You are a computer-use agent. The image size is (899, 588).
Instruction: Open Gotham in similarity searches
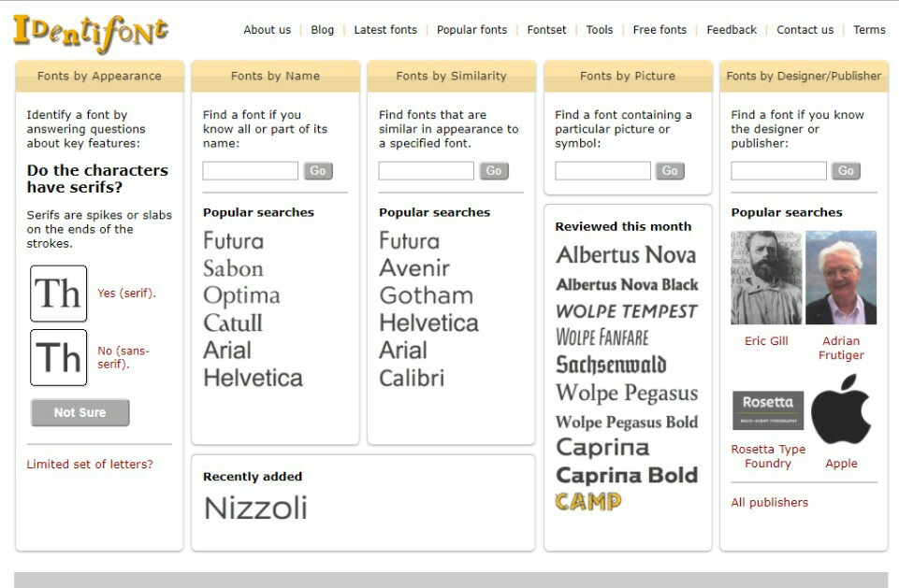pyautogui.click(x=426, y=295)
